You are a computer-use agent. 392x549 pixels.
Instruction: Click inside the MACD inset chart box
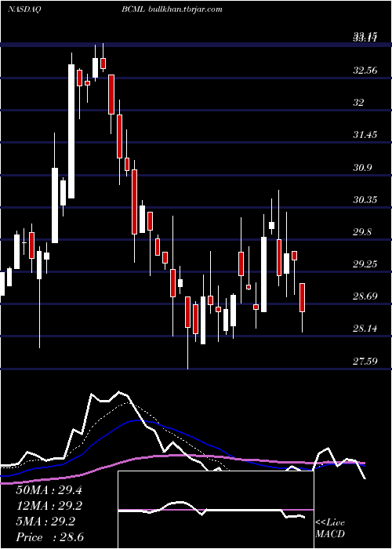click(216, 510)
